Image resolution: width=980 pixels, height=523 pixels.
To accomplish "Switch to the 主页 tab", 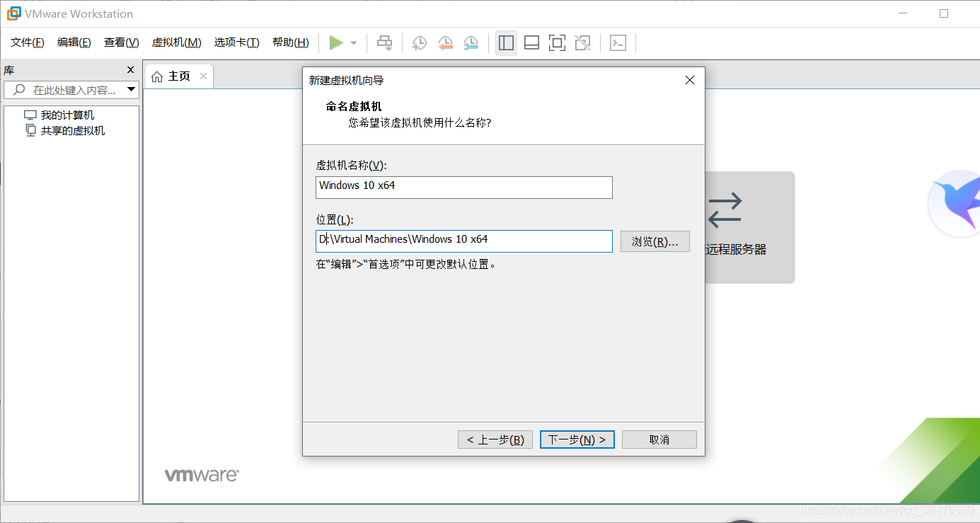I will [178, 76].
